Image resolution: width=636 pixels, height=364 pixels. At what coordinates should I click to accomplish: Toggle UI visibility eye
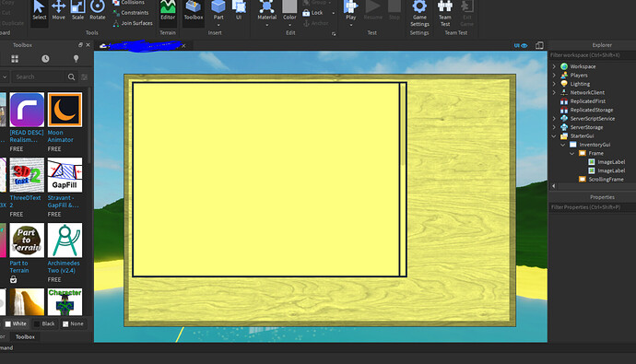tap(521, 45)
